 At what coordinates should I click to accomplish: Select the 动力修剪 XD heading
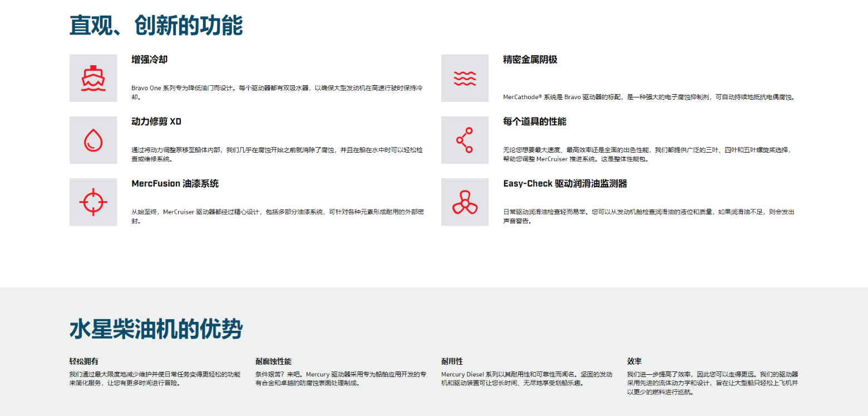(156, 121)
